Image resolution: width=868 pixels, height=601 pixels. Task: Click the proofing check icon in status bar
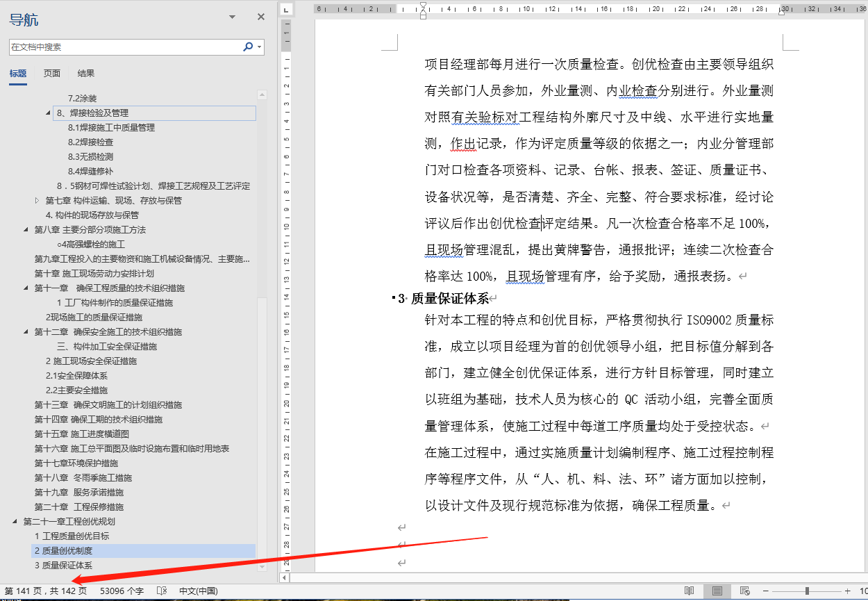162,591
